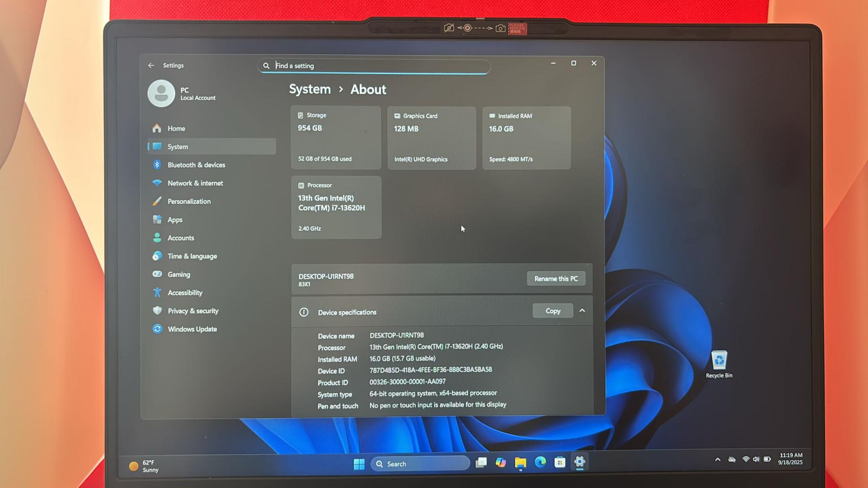The height and width of the screenshot is (488, 868).
Task: Select the System type 64-bit value
Action: (x=433, y=393)
